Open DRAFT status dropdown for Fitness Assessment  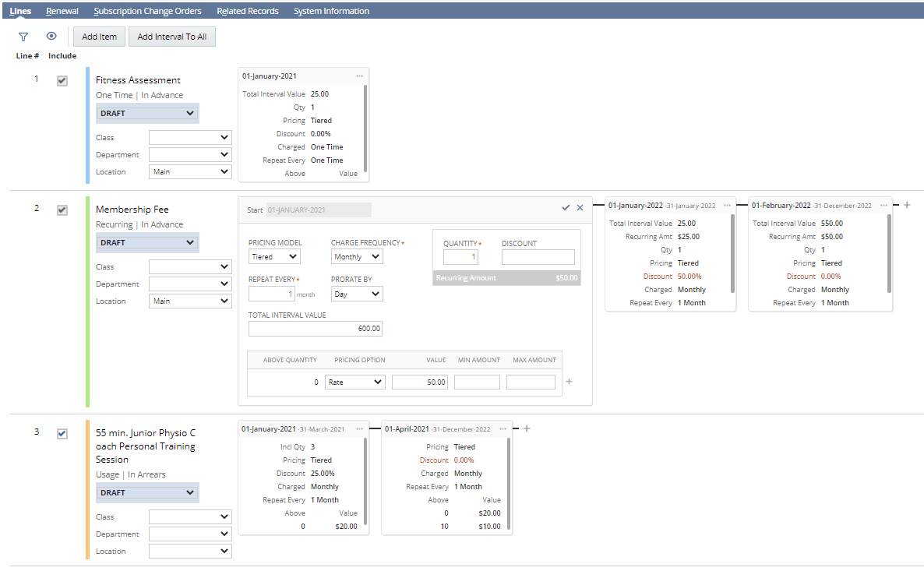click(x=147, y=113)
